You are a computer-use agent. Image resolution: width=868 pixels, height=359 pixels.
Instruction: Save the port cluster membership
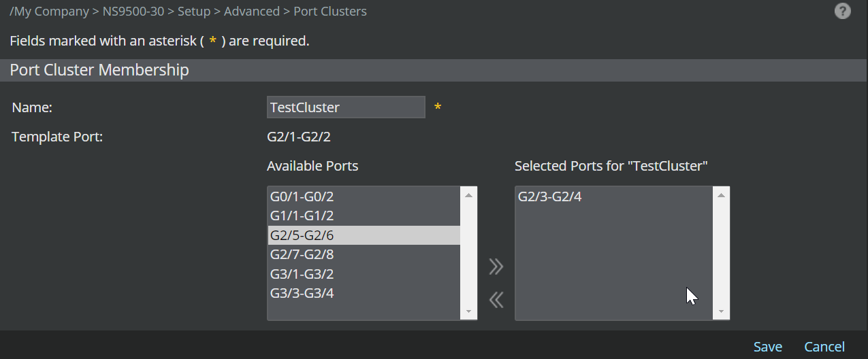[767, 347]
